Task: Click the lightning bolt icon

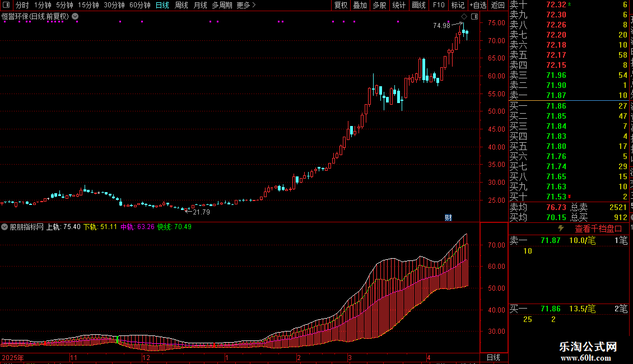Action: point(561,228)
